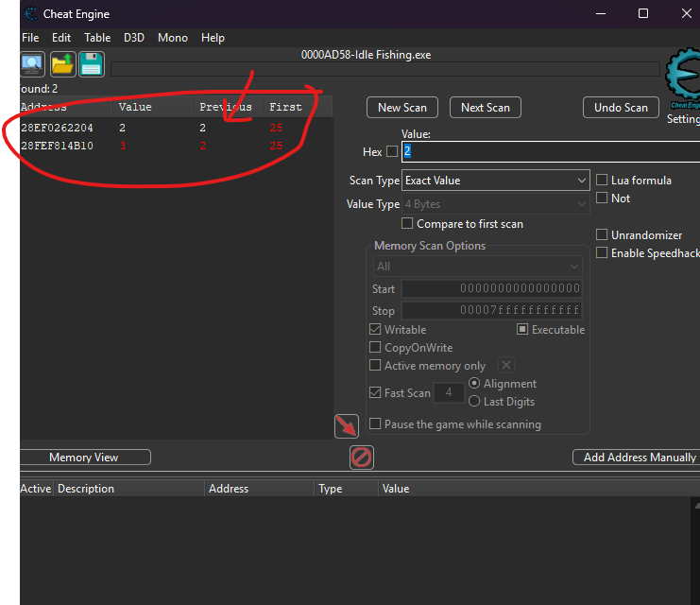This screenshot has height=605, width=700.
Task: Enable Pause the game while scanning
Action: pyautogui.click(x=376, y=424)
